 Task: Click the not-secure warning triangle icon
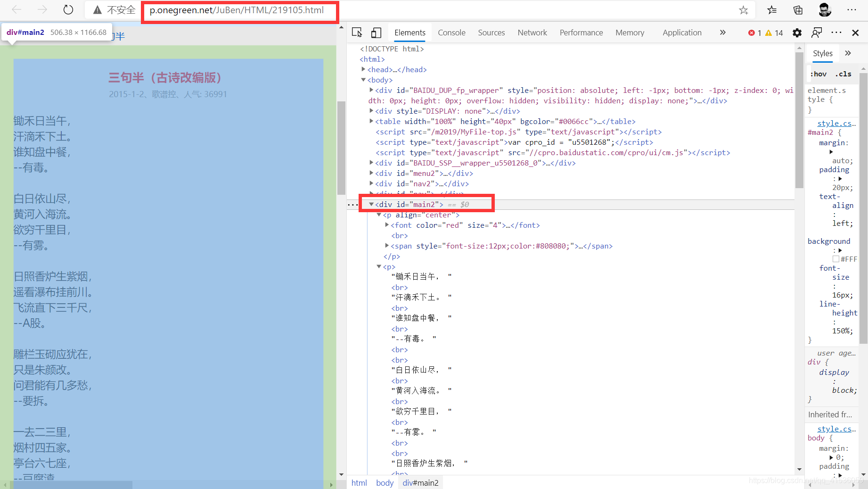click(x=98, y=10)
